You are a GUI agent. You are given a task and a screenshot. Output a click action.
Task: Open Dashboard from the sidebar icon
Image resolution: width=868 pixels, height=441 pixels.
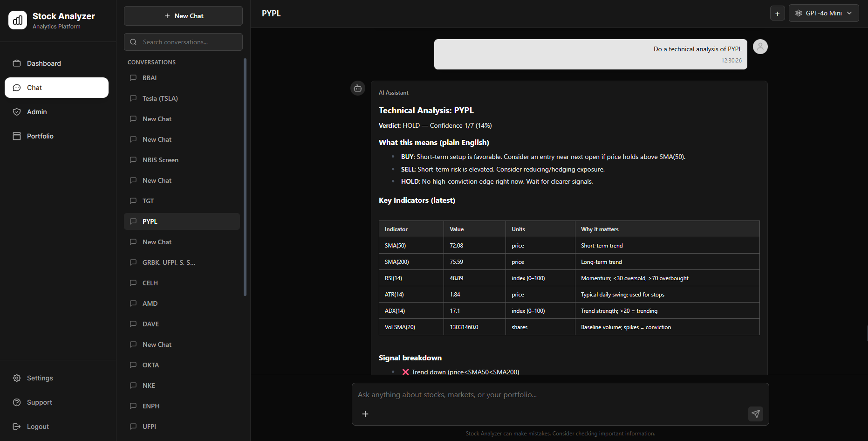[x=17, y=63]
